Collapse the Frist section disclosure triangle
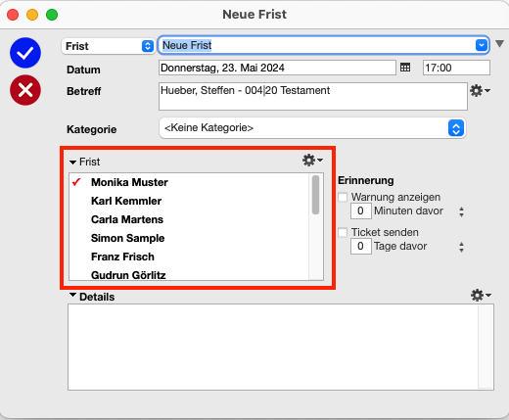The width and height of the screenshot is (509, 420). pos(72,163)
